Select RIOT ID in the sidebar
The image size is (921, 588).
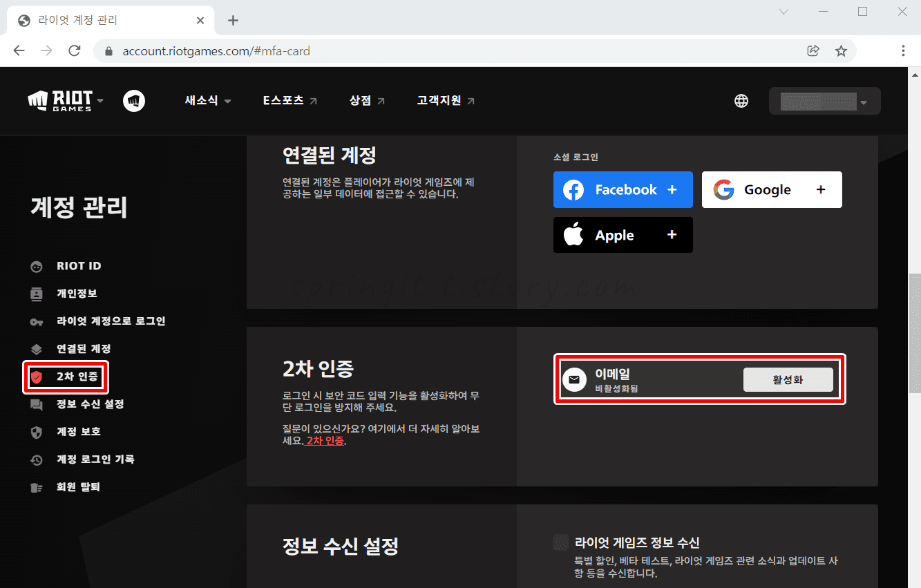pyautogui.click(x=79, y=266)
